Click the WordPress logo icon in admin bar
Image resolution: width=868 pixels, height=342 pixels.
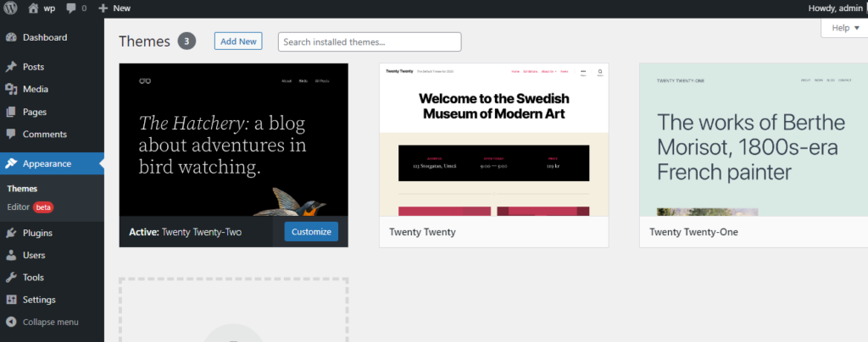(x=10, y=8)
